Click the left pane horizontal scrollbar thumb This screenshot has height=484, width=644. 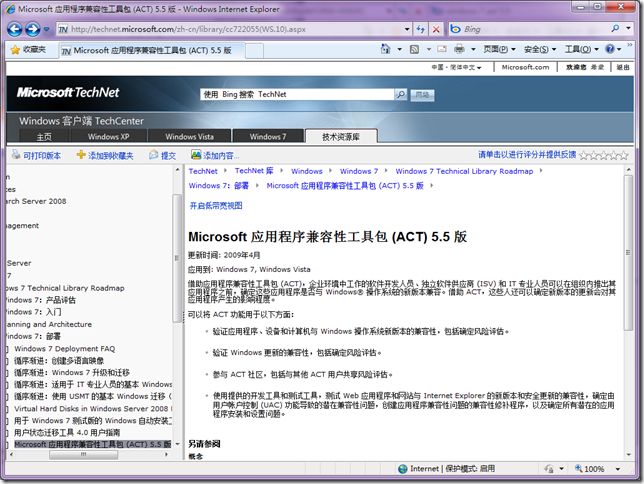pos(83,454)
